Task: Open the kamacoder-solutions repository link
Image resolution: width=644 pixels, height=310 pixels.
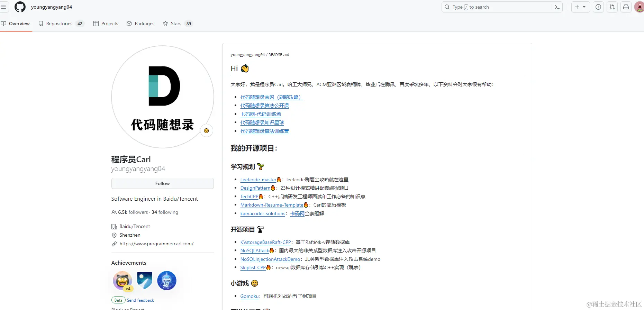Action: (263, 213)
